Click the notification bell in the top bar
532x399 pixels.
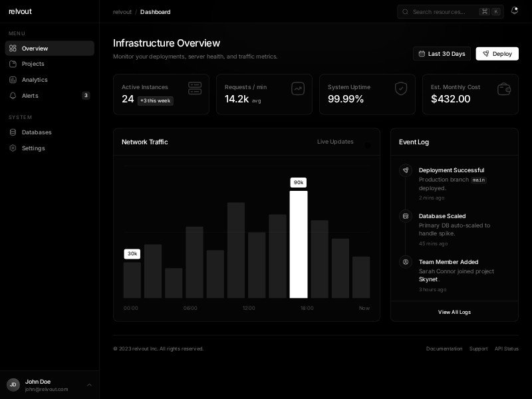click(514, 11)
